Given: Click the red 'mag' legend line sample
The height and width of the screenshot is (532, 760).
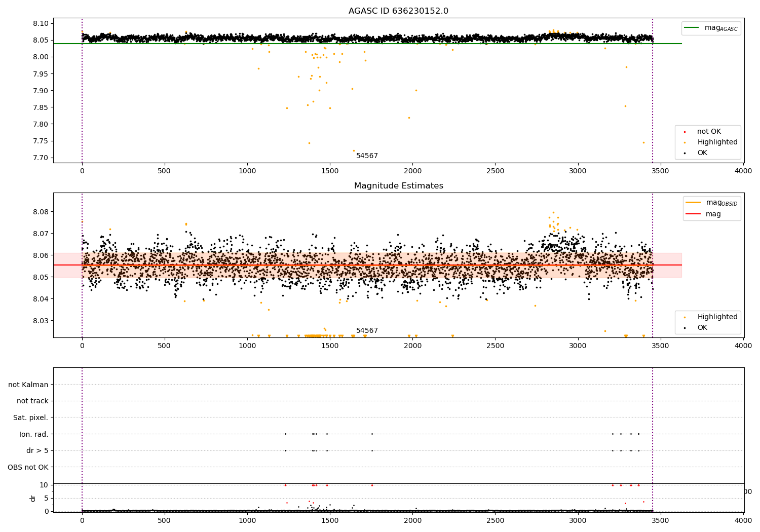Looking at the screenshot, I should click(x=693, y=214).
